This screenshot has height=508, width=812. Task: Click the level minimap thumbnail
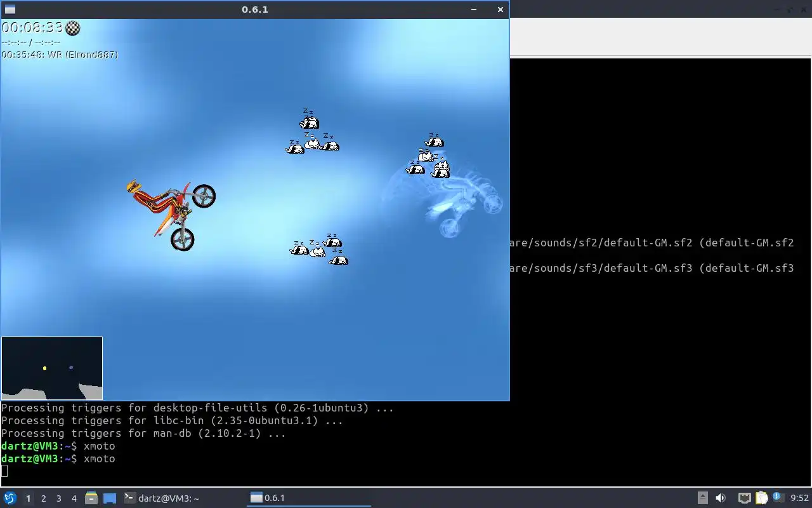pos(52,368)
